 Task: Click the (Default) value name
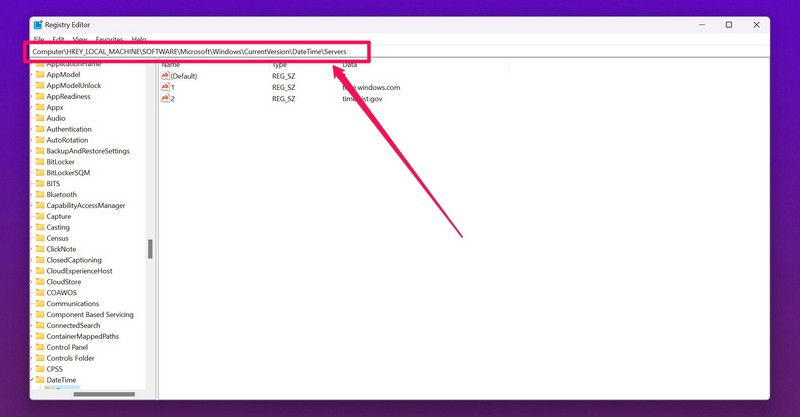click(184, 76)
